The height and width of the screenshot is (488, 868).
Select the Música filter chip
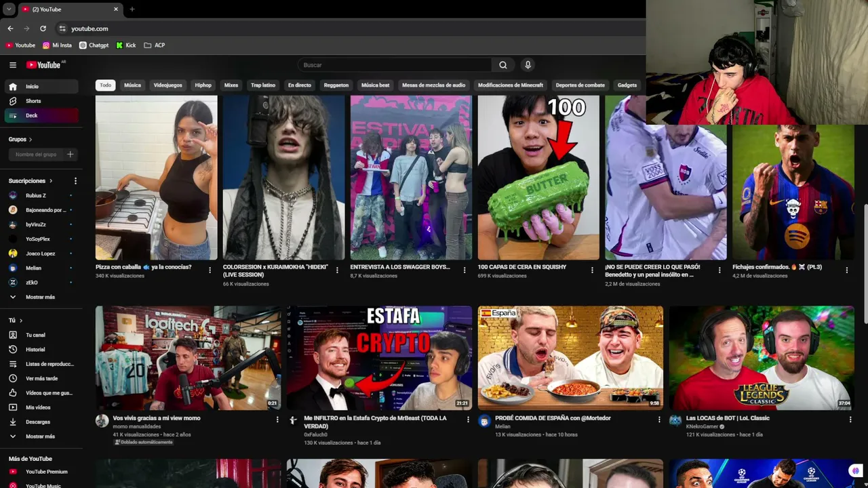click(x=132, y=85)
